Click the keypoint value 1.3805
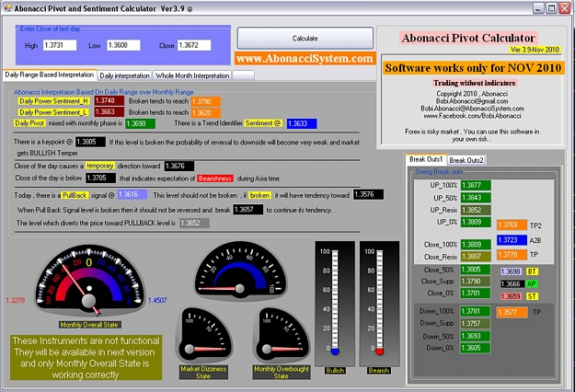The height and width of the screenshot is (392, 575). point(90,142)
